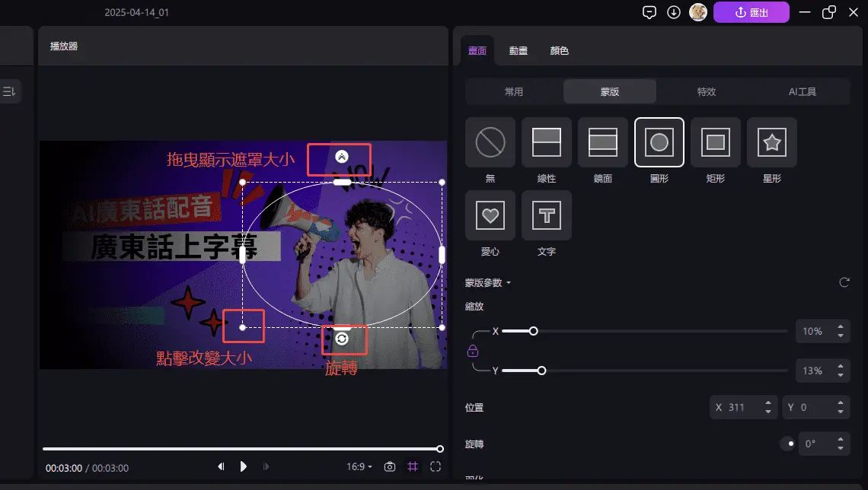Apply the 星形 star mask

(x=771, y=142)
